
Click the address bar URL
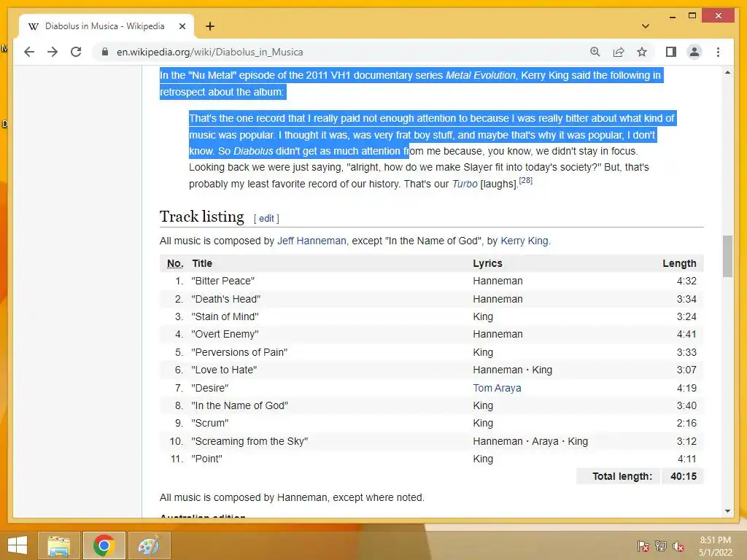click(x=209, y=52)
